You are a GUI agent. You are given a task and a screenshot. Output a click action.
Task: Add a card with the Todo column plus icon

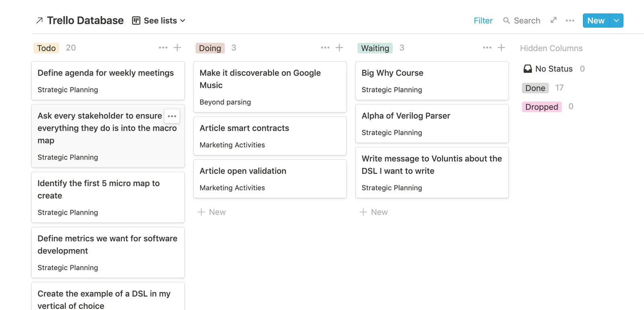click(178, 48)
